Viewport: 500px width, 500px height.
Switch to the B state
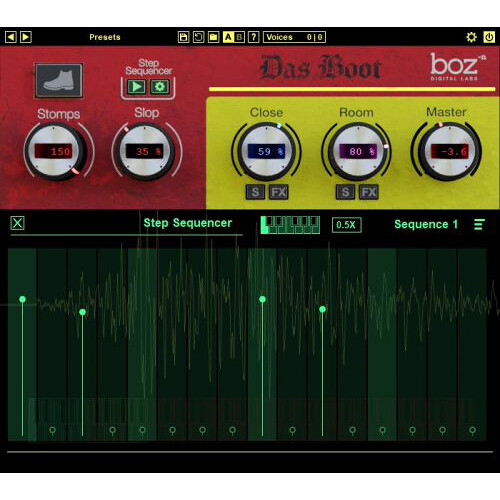point(239,37)
